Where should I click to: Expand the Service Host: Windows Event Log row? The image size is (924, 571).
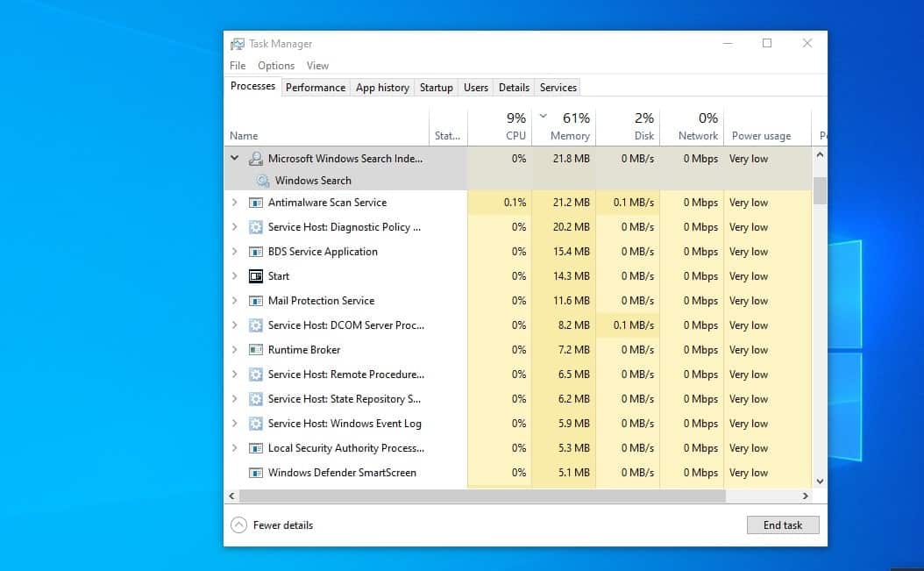pos(235,424)
